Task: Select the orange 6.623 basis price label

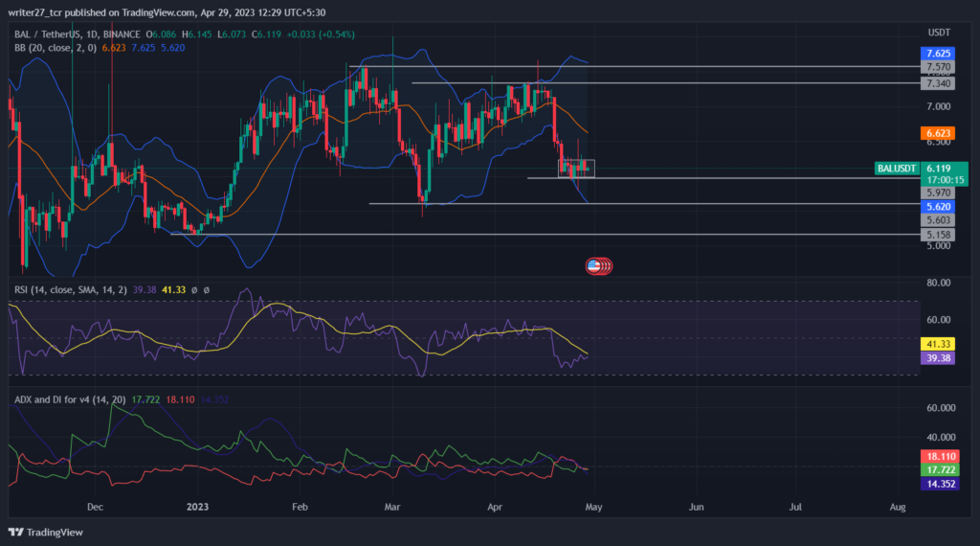Action: 938,133
